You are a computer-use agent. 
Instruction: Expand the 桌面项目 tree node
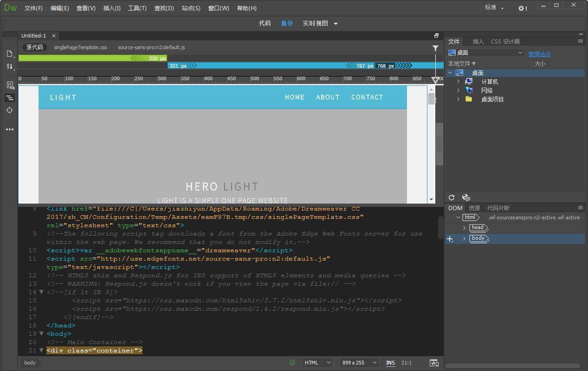point(458,99)
